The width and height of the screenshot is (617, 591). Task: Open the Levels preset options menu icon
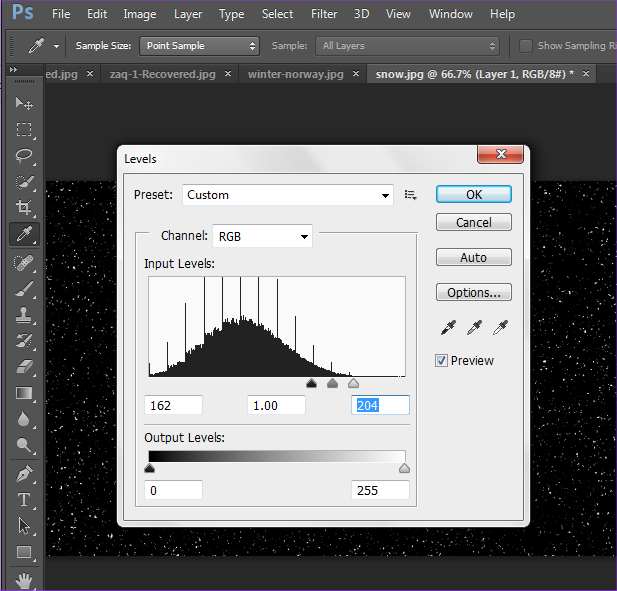click(410, 195)
